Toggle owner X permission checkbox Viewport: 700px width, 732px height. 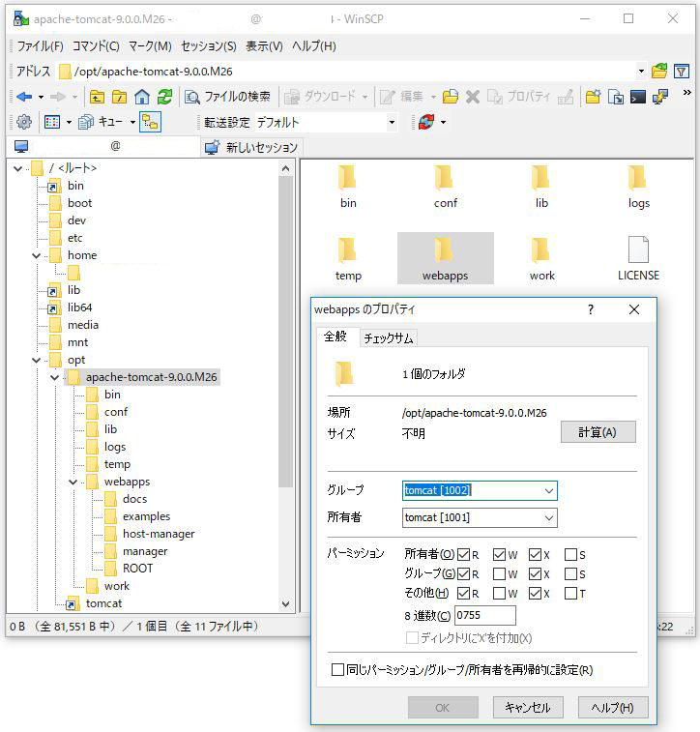click(x=535, y=555)
